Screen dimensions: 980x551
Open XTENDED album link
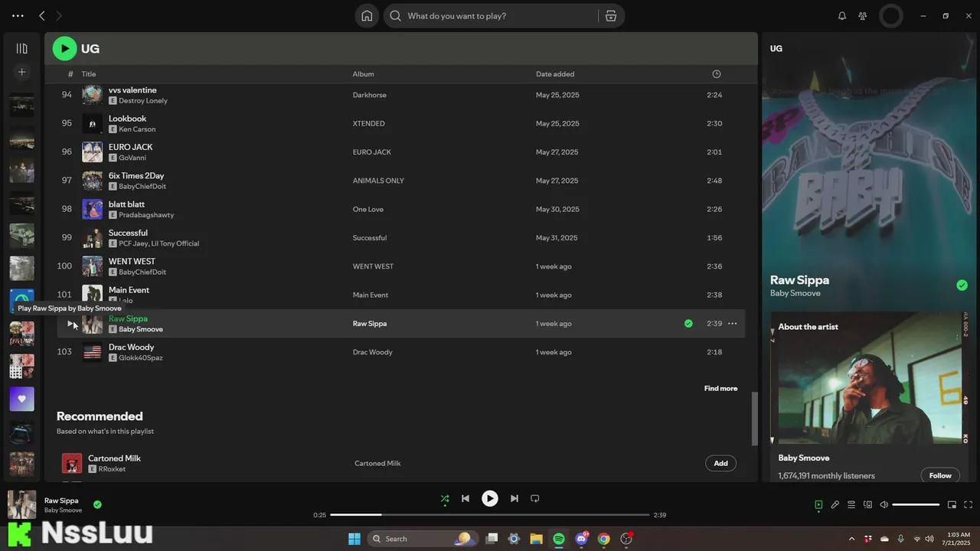point(368,123)
